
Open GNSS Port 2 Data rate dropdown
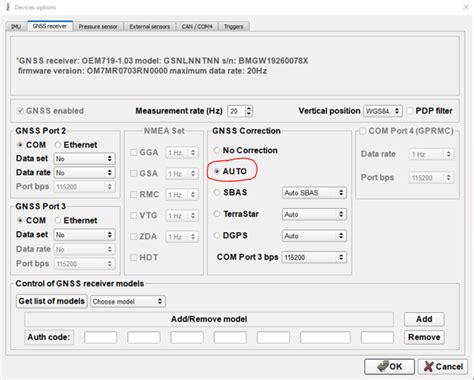84,173
